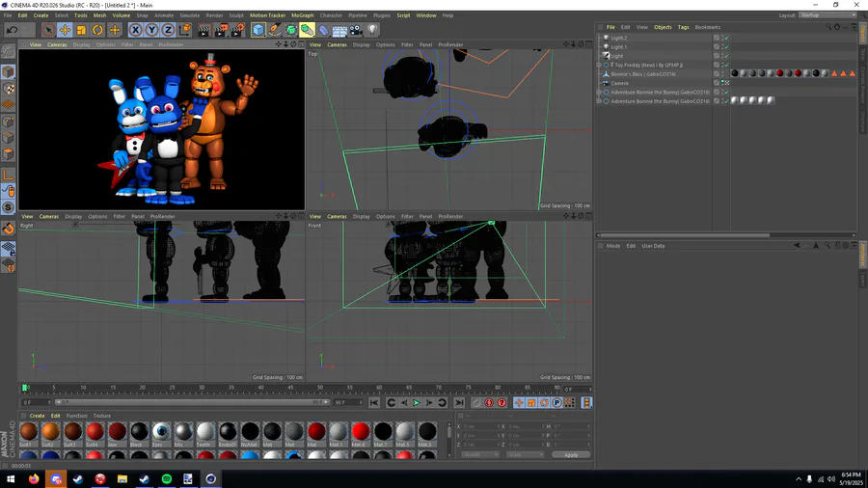Viewport: 868px width, 488px height.
Task: Click the spline Pen tool icon
Action: click(275, 30)
